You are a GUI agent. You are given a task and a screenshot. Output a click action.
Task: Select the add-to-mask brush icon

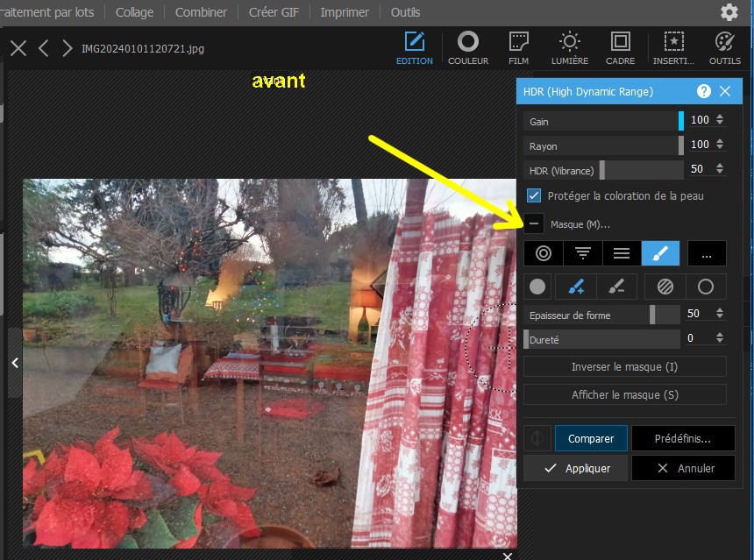(576, 287)
